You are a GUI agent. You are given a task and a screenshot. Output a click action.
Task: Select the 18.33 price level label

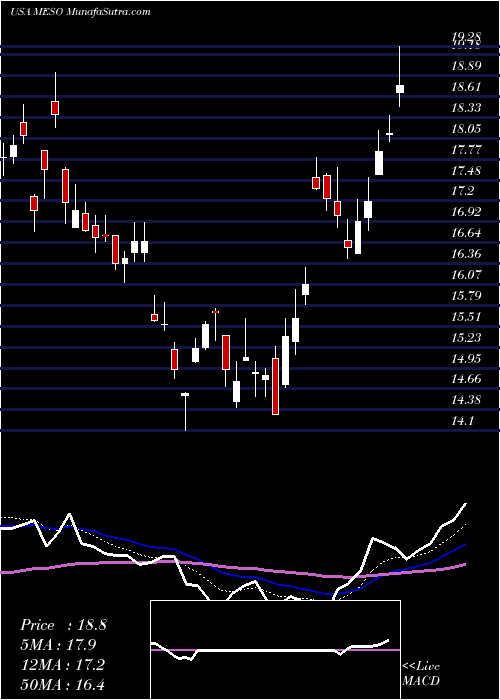(x=466, y=108)
